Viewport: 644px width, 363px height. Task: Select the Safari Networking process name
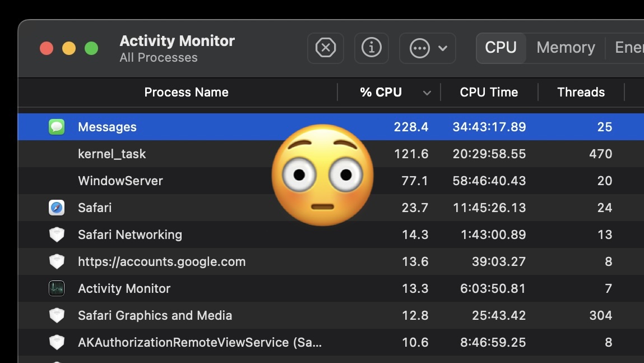[x=130, y=235]
